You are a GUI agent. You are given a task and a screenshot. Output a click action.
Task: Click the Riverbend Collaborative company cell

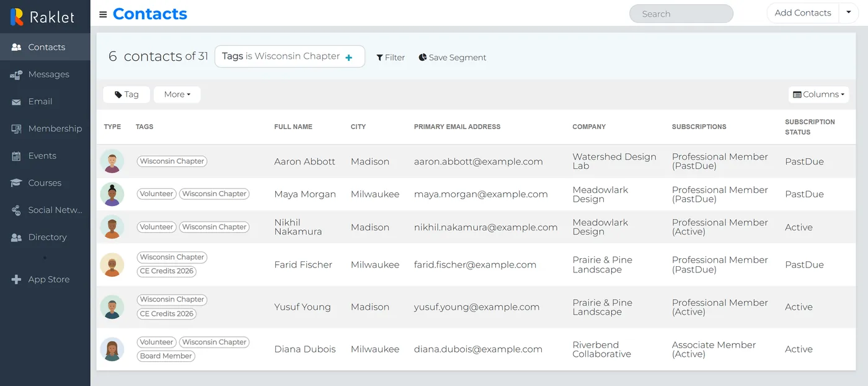pos(602,349)
